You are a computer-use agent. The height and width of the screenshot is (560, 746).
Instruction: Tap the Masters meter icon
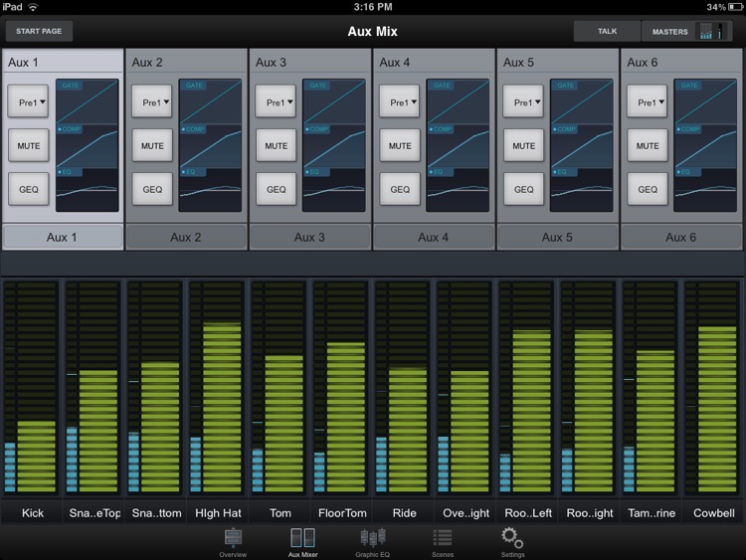(712, 32)
